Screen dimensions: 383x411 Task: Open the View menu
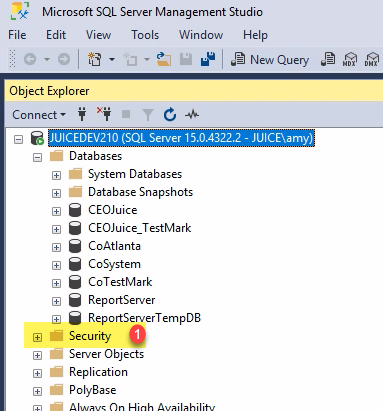pos(98,35)
